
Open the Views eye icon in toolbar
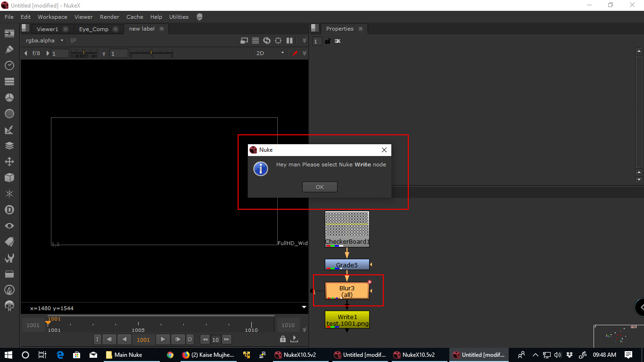tap(9, 226)
